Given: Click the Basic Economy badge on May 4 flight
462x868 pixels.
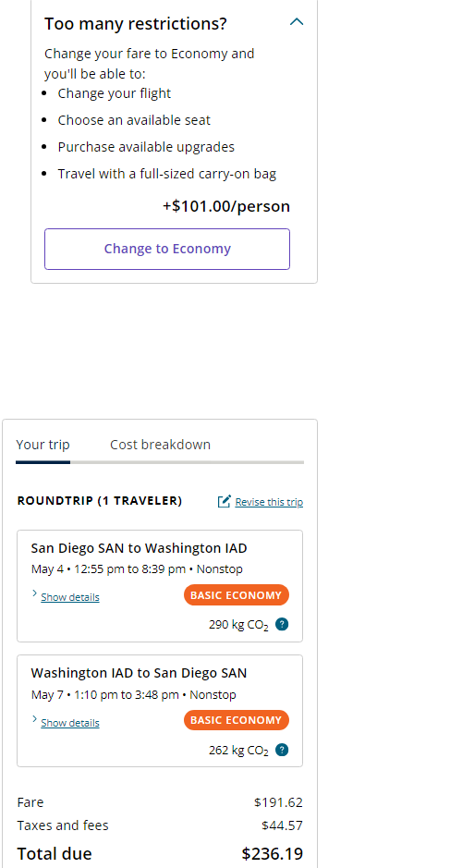Looking at the screenshot, I should point(237,595).
